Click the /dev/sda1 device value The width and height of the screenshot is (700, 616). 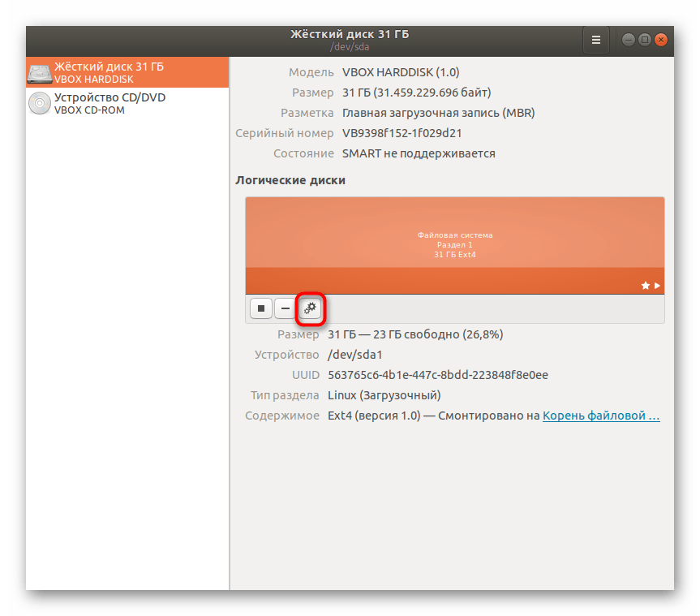[354, 355]
